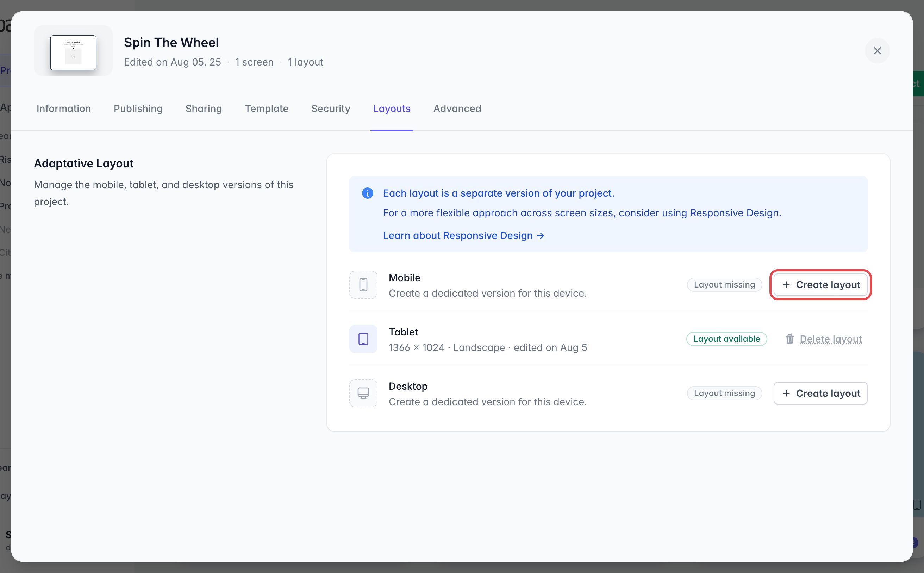Click the '1 layout' text in header
924x573 pixels.
click(x=305, y=62)
